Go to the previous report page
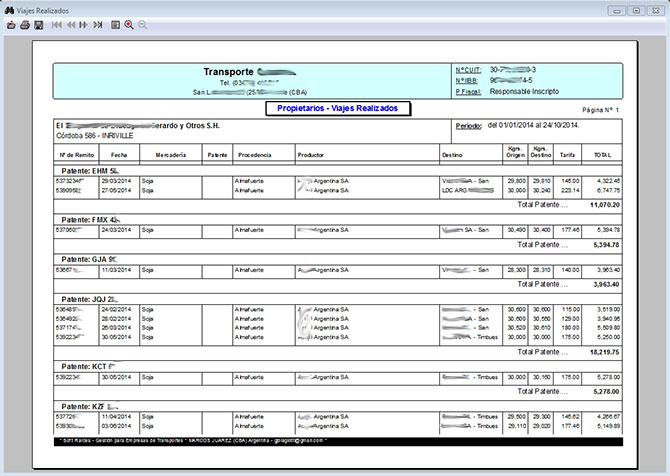 69,23
